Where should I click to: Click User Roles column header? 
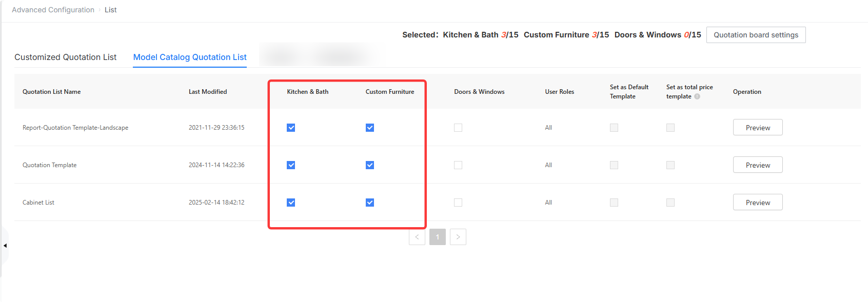point(560,92)
